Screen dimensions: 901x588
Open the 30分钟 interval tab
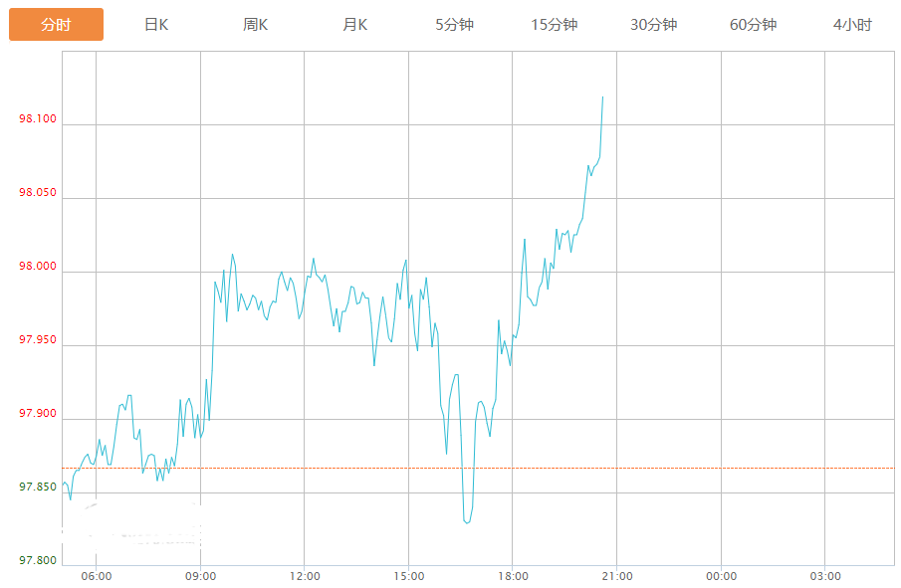pyautogui.click(x=654, y=25)
